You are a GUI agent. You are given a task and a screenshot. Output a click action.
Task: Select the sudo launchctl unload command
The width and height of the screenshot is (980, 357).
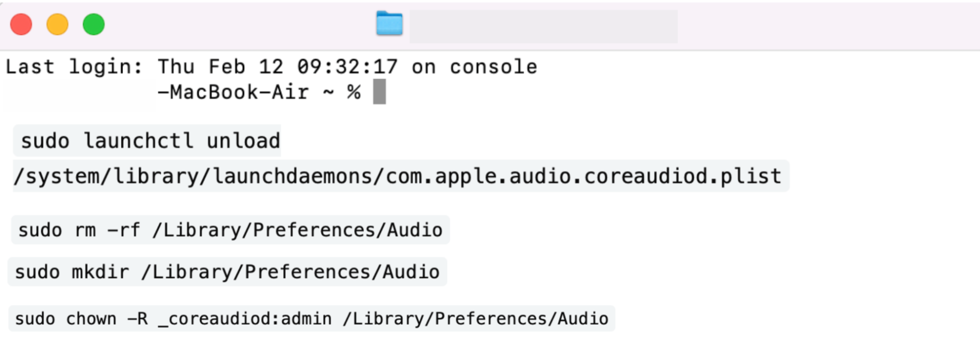(147, 141)
